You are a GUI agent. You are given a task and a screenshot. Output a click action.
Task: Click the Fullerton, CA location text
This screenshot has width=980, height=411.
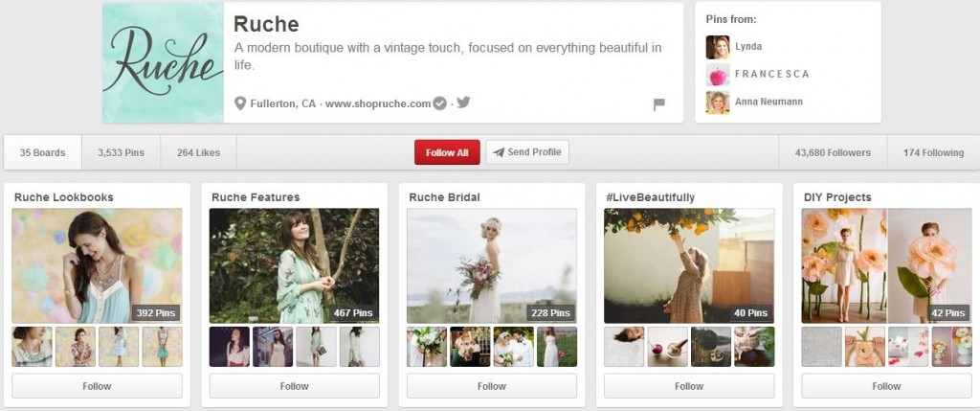pyautogui.click(x=283, y=103)
